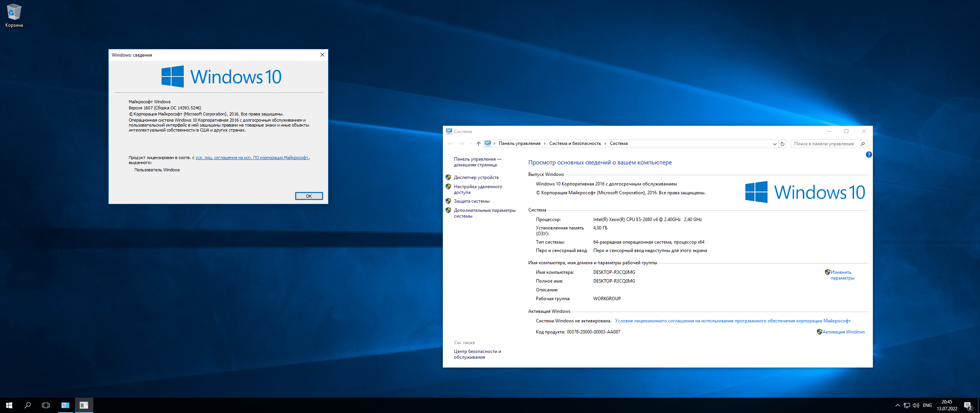Open Task View on the taskbar
This screenshot has width=980, height=413.
coord(46,405)
